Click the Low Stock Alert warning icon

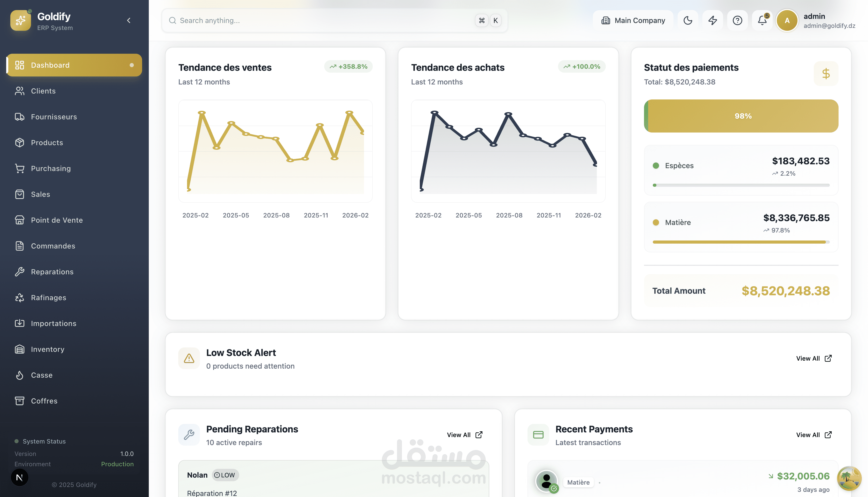point(189,359)
